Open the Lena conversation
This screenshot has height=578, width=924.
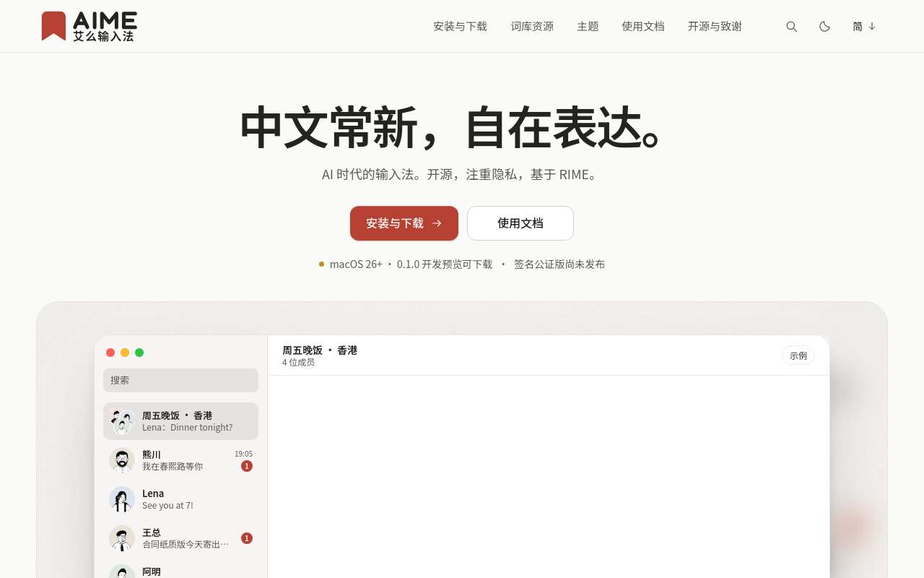coord(180,499)
